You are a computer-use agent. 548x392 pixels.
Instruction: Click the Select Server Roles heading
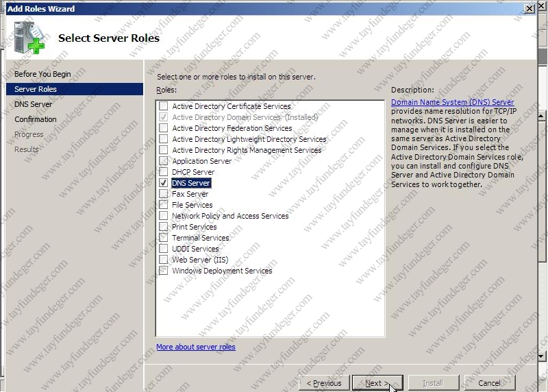click(109, 38)
